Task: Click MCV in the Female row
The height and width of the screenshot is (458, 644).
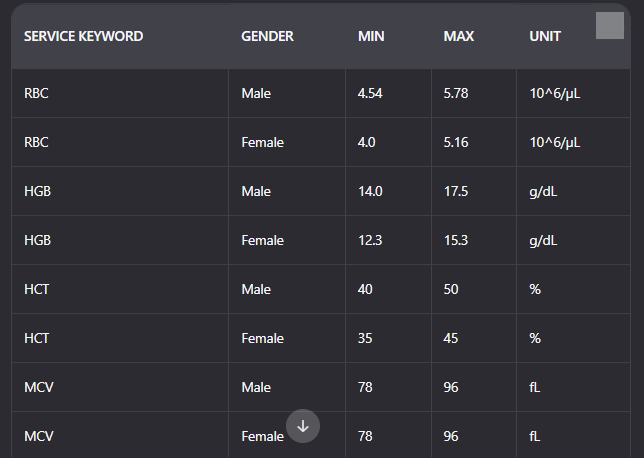Action: pyautogui.click(x=39, y=436)
